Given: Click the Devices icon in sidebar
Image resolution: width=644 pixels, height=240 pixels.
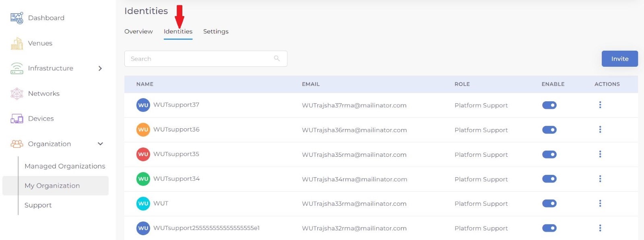Looking at the screenshot, I should pyautogui.click(x=17, y=119).
